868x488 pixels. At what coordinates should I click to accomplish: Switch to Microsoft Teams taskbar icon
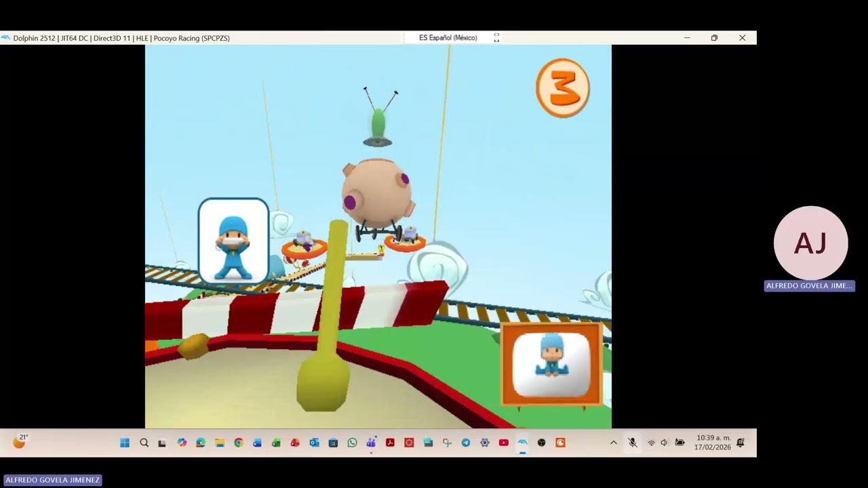click(x=371, y=443)
